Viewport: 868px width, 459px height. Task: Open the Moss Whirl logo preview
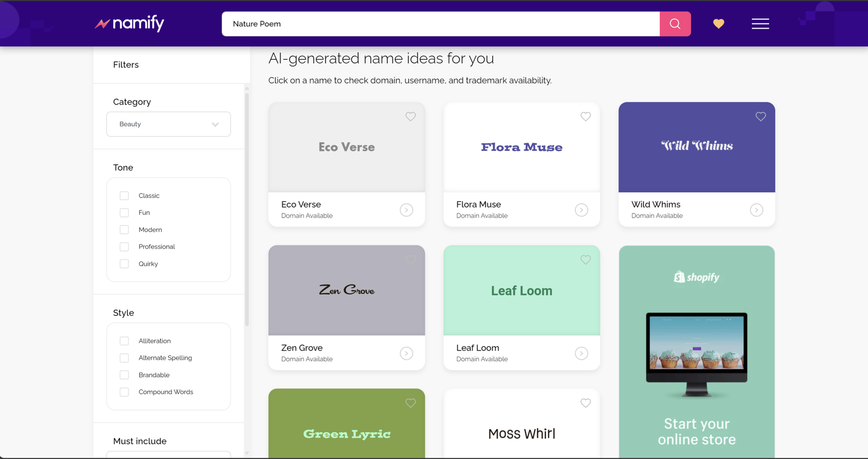pyautogui.click(x=522, y=423)
